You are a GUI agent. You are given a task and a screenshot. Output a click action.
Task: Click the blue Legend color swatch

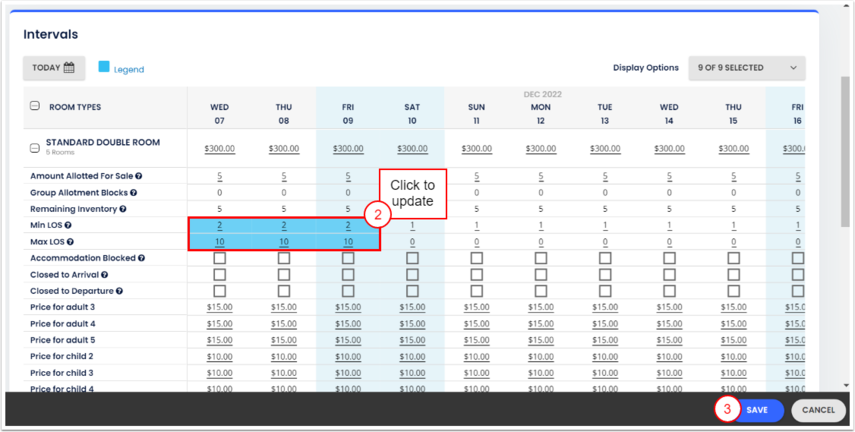(103, 68)
